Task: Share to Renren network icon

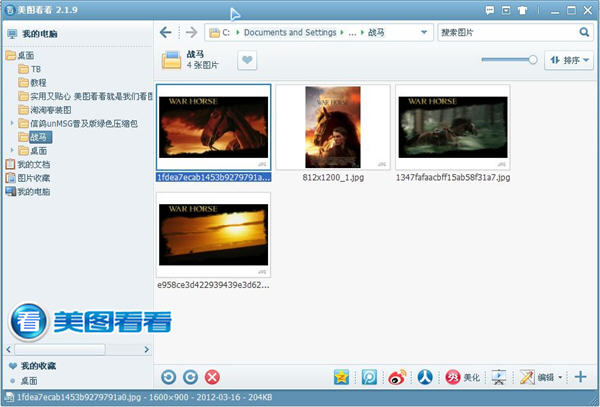Action: coord(425,377)
